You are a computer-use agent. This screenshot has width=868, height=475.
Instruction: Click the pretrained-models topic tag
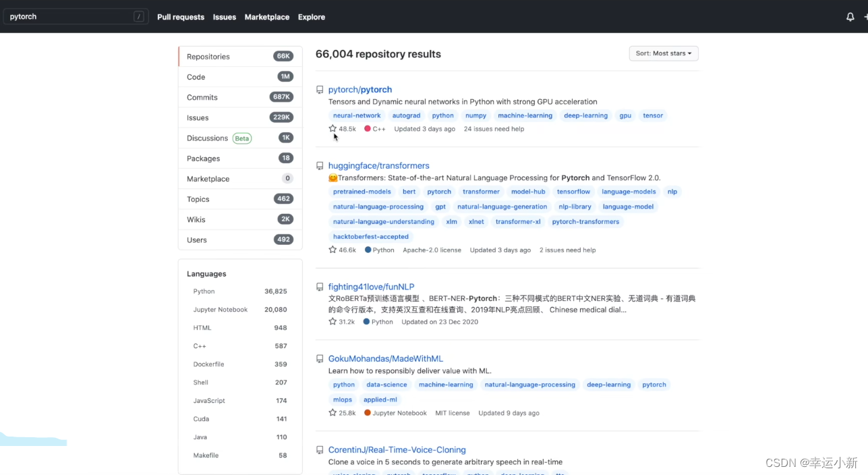click(362, 192)
